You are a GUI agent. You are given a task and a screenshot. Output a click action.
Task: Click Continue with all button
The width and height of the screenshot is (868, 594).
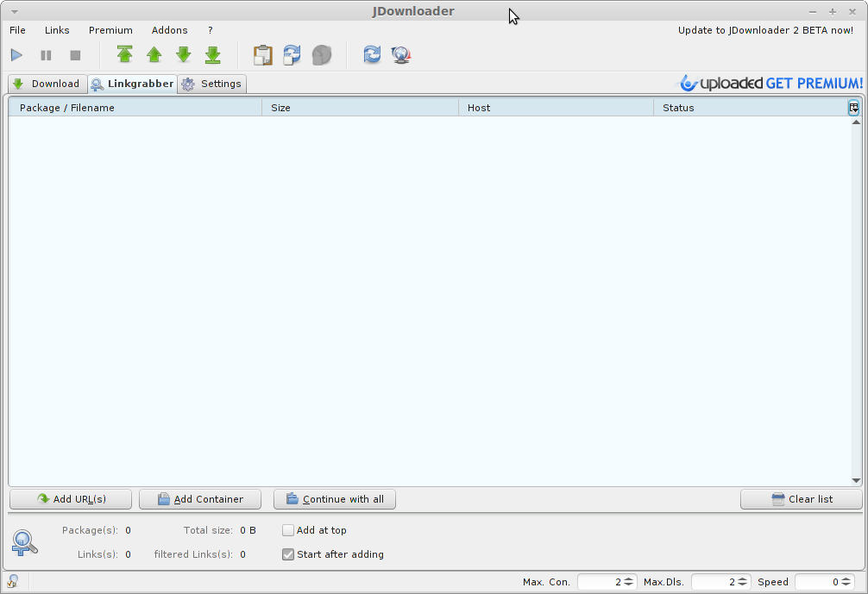[x=335, y=499]
